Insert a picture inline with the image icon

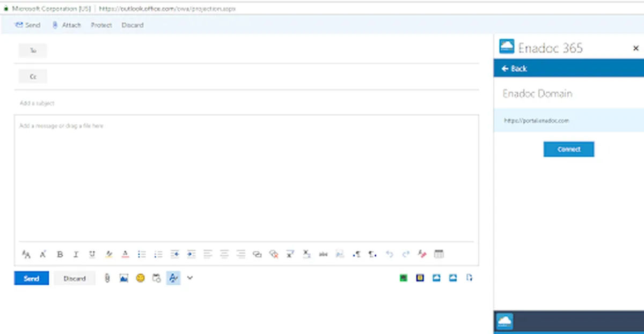click(124, 278)
